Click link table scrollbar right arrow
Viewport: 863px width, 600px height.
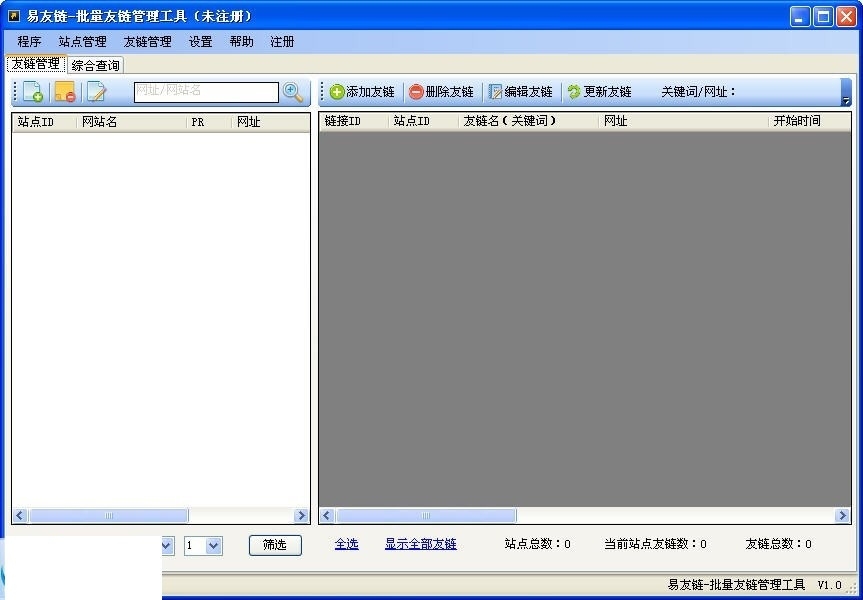(842, 516)
